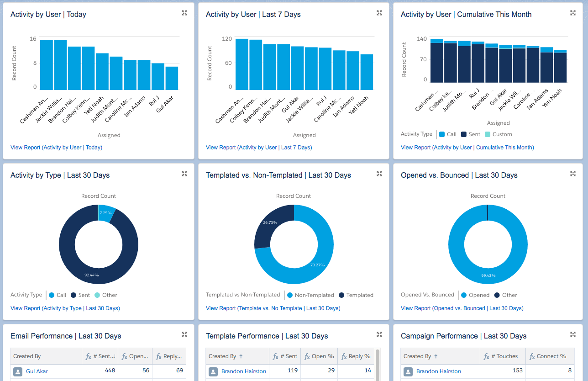Viewport: 588px width, 381px height.
Task: Sort the Created By column in Template Performance
Action: [224, 356]
